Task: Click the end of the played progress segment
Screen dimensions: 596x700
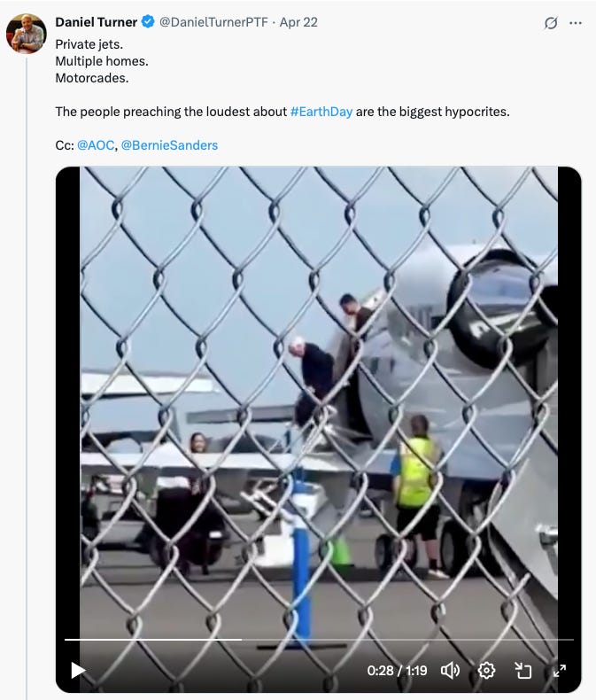Action: click(242, 640)
